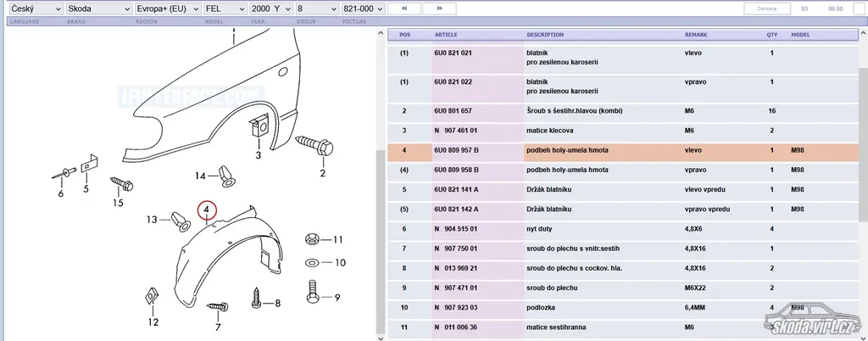This screenshot has height=341, width=868.
Task: Click description 'nyt duty'
Action: click(x=539, y=229)
